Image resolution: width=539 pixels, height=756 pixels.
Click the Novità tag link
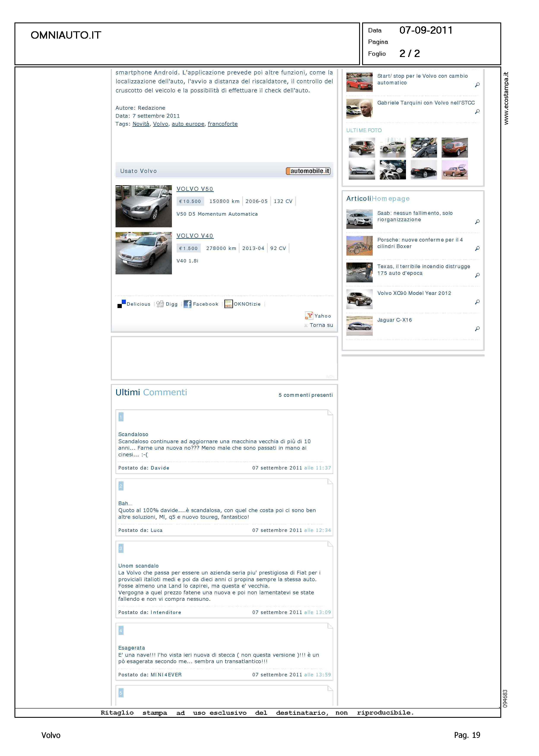pos(141,124)
